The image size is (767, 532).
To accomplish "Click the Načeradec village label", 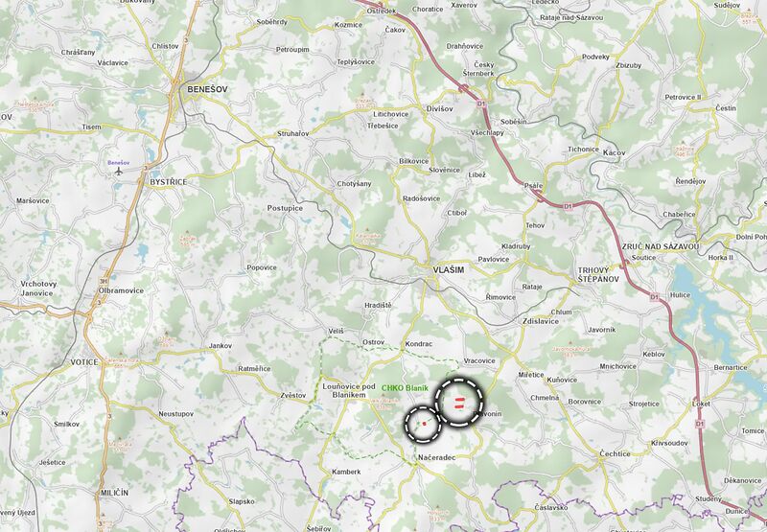I will pos(437,457).
